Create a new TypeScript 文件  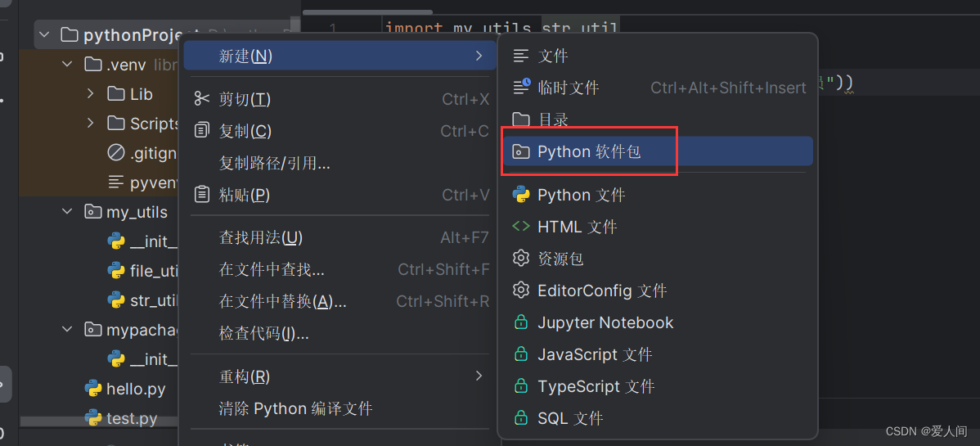658,386
